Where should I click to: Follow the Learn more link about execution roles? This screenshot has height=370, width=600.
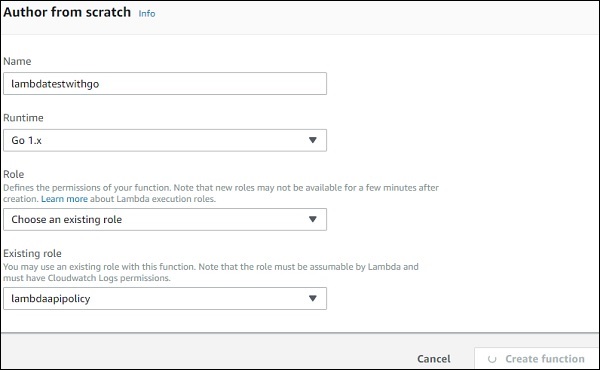pyautogui.click(x=64, y=199)
